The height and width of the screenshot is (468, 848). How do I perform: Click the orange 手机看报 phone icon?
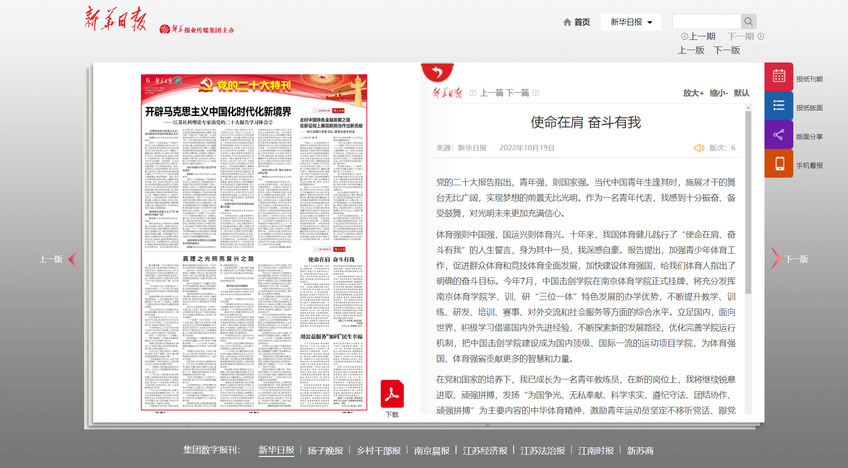[779, 164]
